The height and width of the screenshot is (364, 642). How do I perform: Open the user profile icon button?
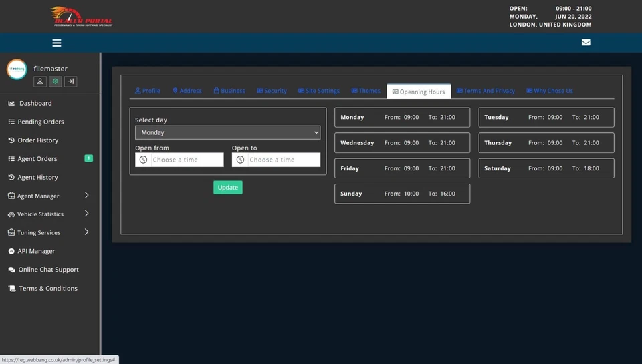point(39,81)
